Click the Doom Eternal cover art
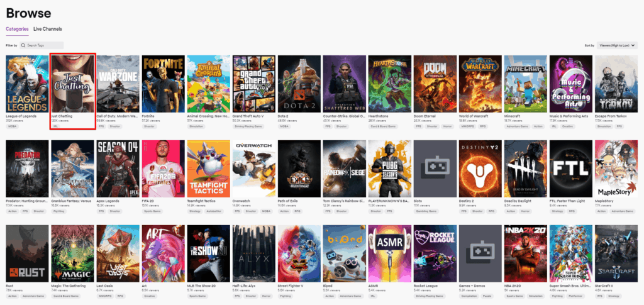 [x=434, y=84]
